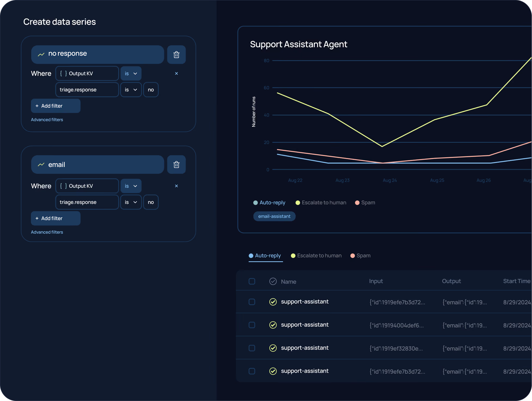Screen dimensions: 532x401
Task: Delete the 'email' data series
Action: (x=176, y=165)
